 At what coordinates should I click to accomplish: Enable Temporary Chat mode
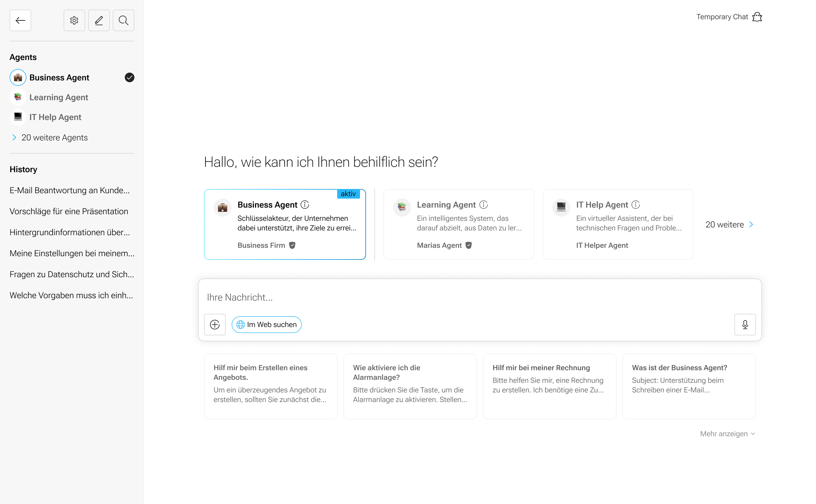[x=729, y=17]
